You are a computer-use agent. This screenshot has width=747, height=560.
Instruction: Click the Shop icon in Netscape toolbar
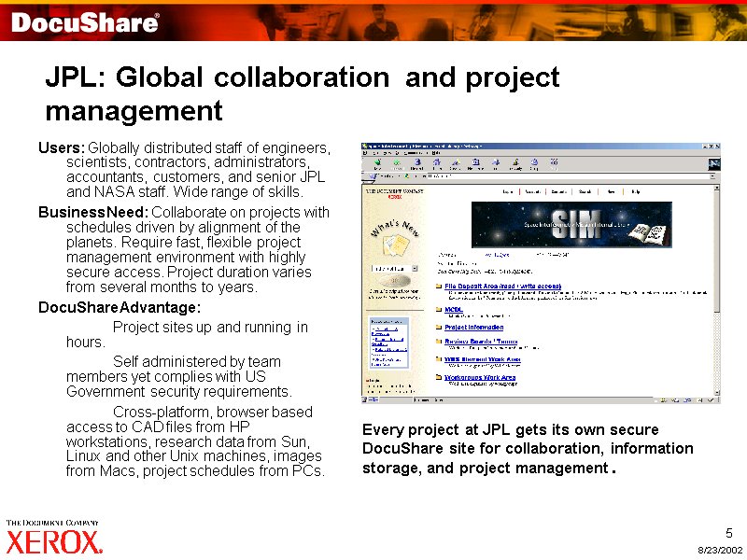[534, 162]
